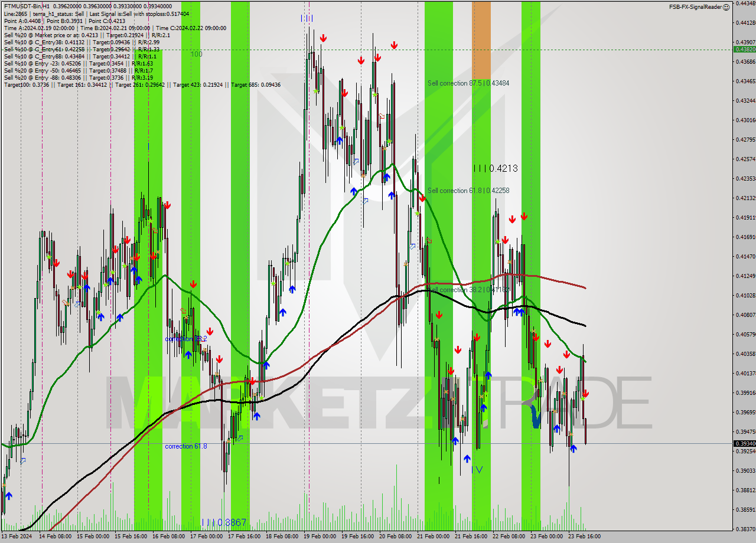
Task: Click the 16 Feb 08:00 time axis label
Action: 168,537
